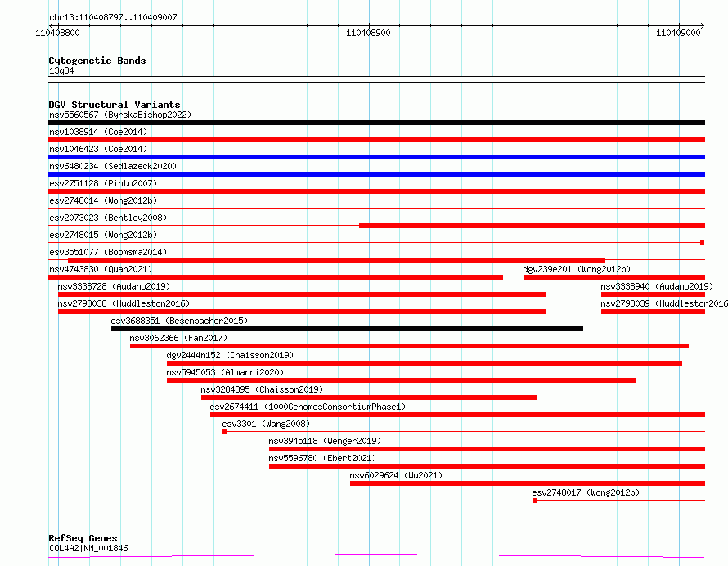Click nsv3062366 (Fan2017) label

tap(178, 338)
